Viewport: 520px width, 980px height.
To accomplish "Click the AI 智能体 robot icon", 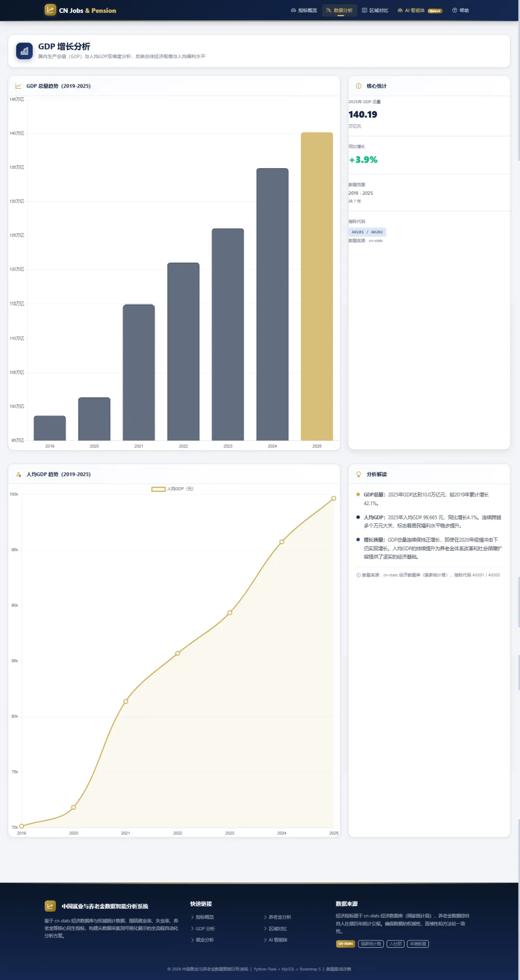I will point(400,10).
